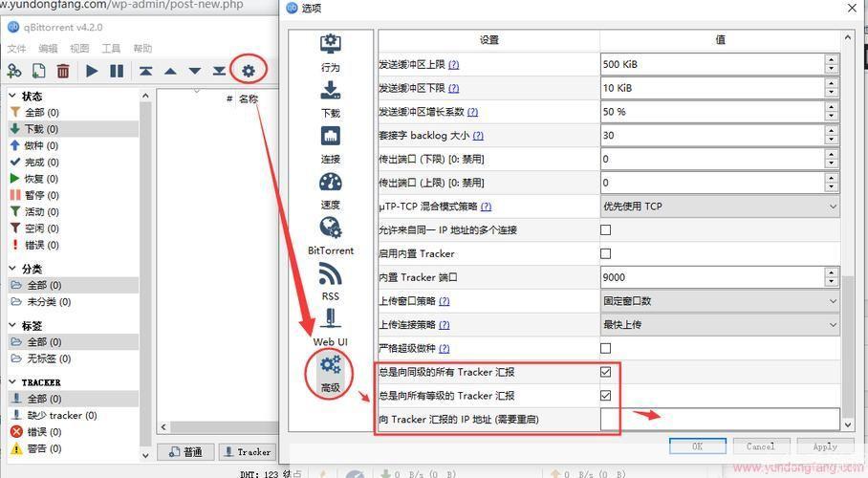Image resolution: width=868 pixels, height=478 pixels.
Task: Click the add torrent link toolbar icon
Action: coord(14,71)
